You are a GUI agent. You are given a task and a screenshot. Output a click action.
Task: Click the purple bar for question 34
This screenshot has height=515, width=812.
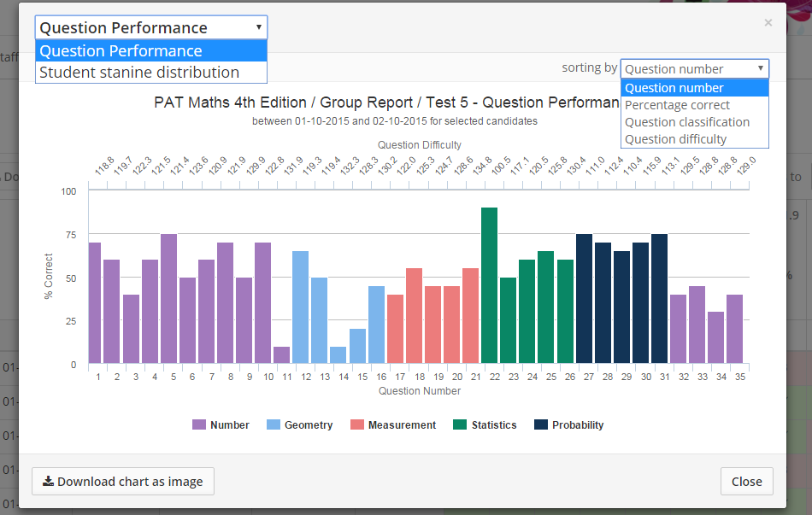tap(715, 337)
